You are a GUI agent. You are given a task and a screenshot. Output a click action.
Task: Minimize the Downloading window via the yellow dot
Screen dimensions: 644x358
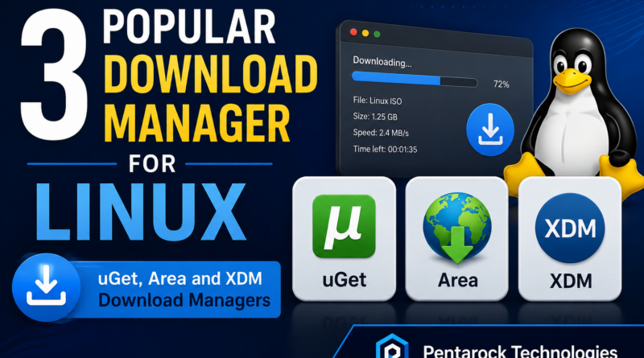(365, 33)
